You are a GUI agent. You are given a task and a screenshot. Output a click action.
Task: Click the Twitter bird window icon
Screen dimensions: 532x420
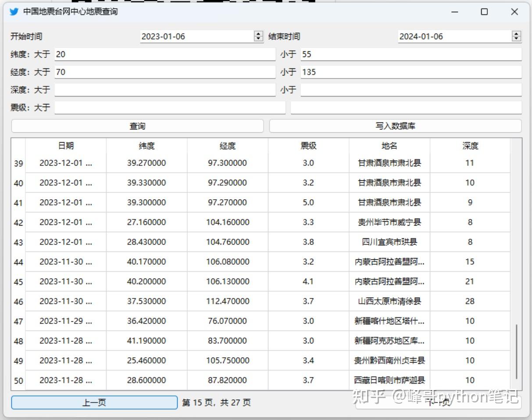point(14,12)
